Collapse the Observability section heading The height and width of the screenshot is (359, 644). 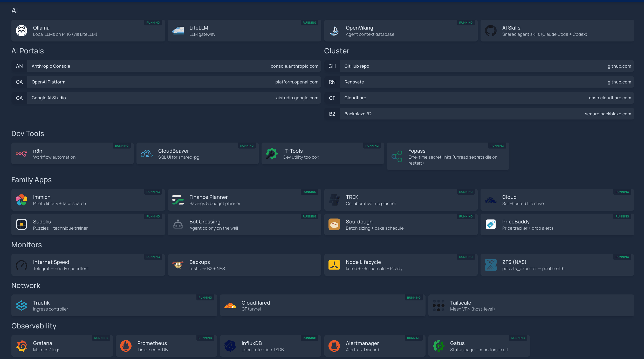[34, 326]
